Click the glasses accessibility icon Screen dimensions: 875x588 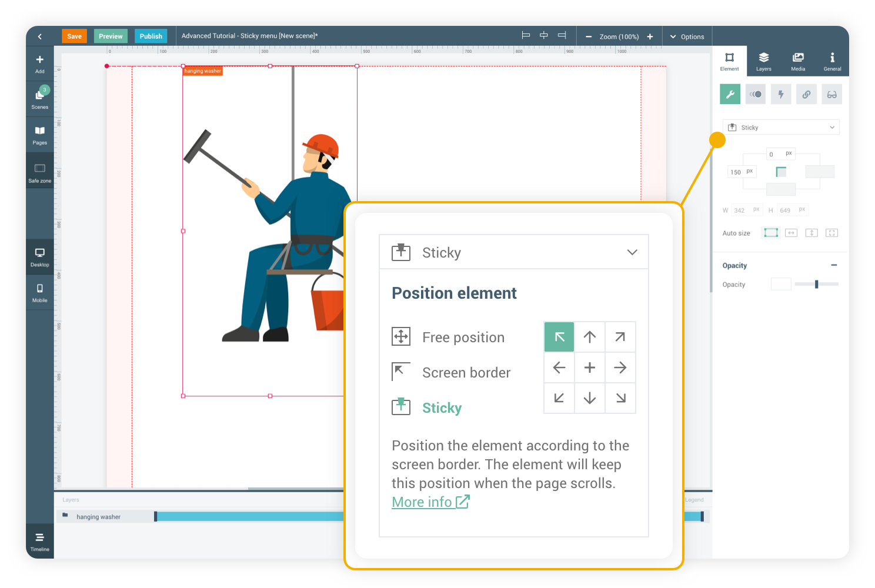831,94
